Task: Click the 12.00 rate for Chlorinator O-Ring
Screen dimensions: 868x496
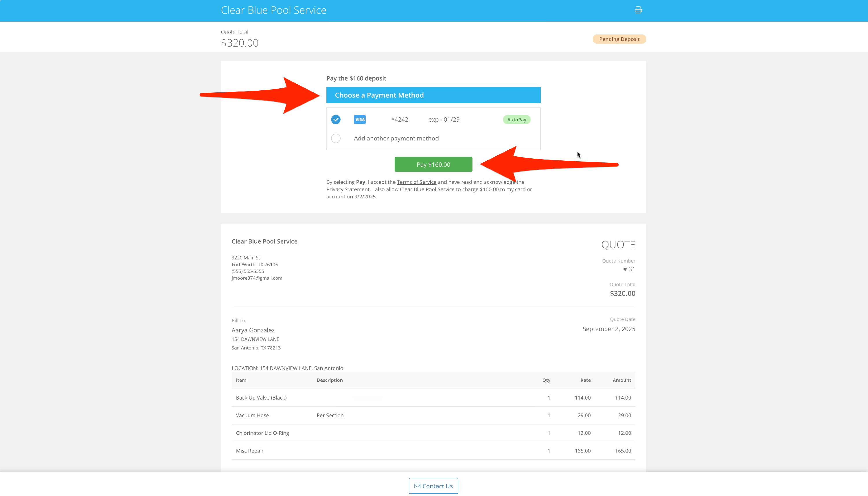Action: [x=584, y=433]
